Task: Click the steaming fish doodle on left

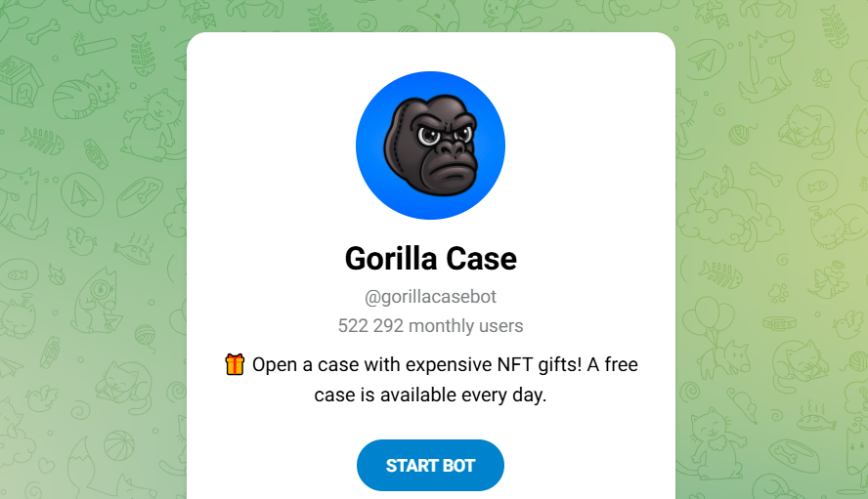Action: 133,250
